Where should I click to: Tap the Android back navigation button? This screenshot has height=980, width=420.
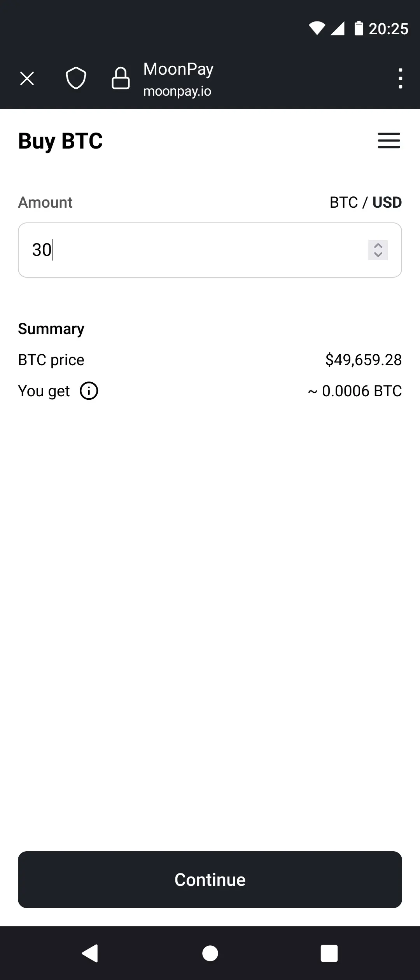coord(90,953)
